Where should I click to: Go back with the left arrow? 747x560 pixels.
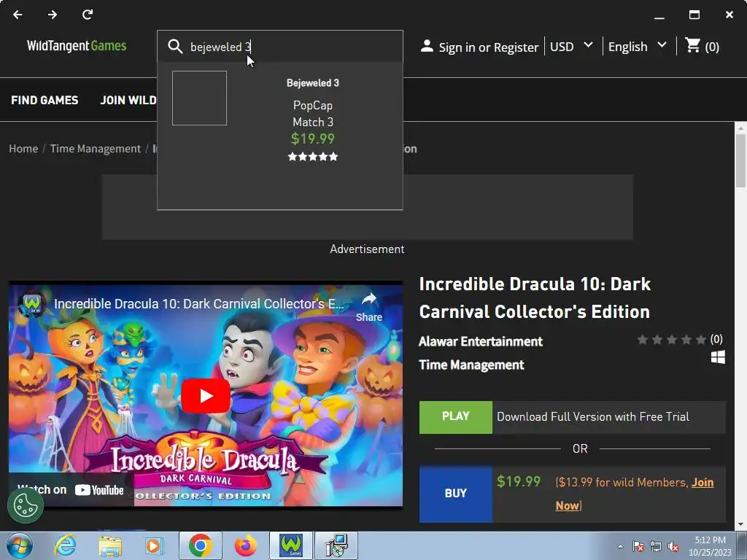click(x=18, y=15)
